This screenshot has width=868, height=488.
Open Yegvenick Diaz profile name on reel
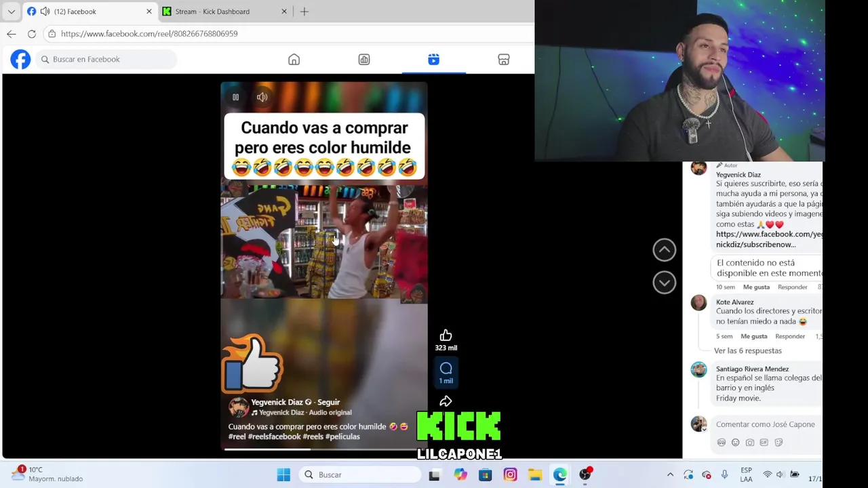pyautogui.click(x=277, y=402)
